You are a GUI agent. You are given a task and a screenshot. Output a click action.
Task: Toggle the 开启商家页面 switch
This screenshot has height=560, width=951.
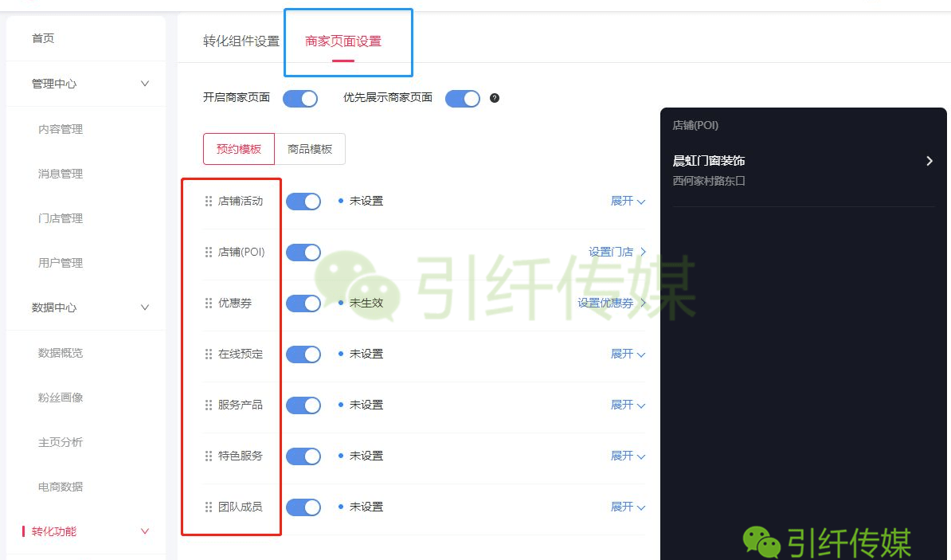pyautogui.click(x=300, y=98)
